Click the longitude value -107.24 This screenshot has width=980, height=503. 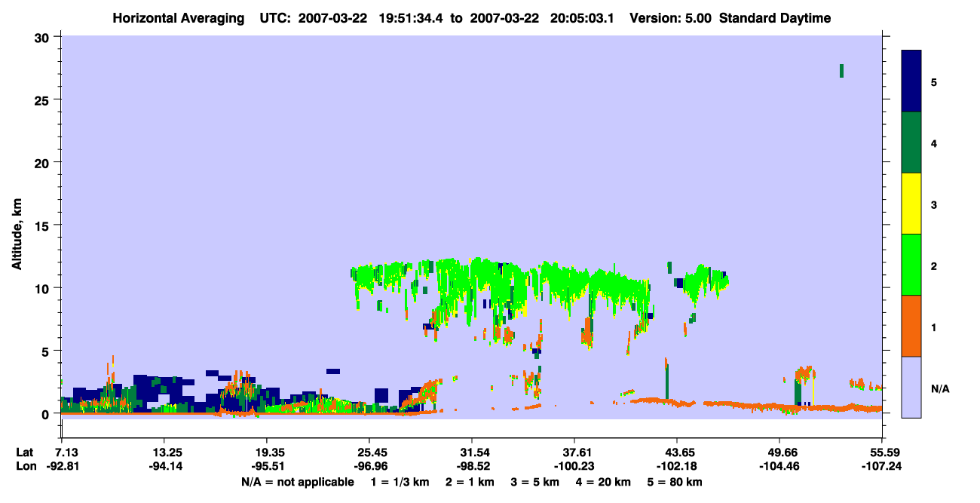pos(883,466)
